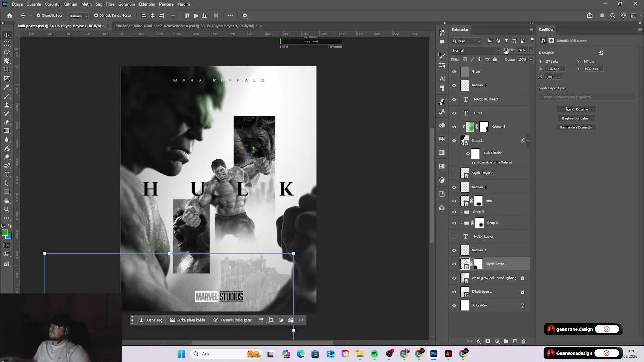Click the green foreground color swatch
644x362 pixels.
tap(5, 233)
